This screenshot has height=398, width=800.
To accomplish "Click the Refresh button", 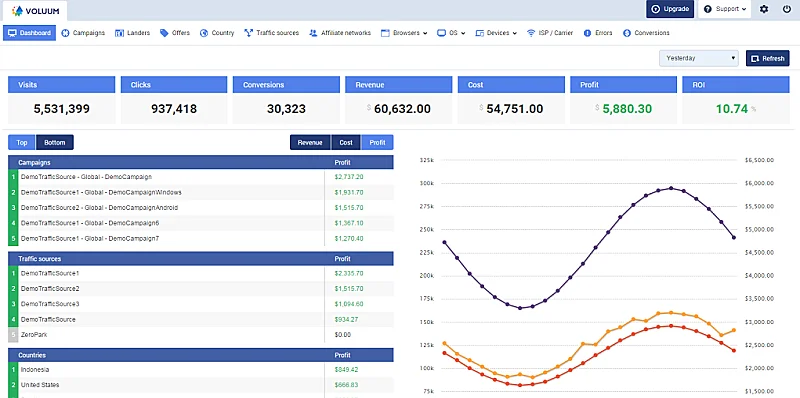I will point(767,58).
